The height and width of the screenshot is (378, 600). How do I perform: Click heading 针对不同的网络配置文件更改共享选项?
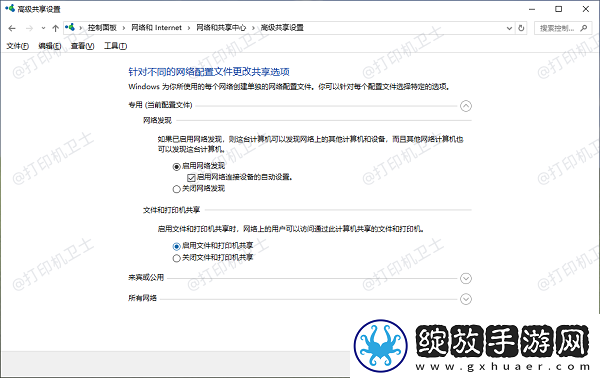coord(209,72)
